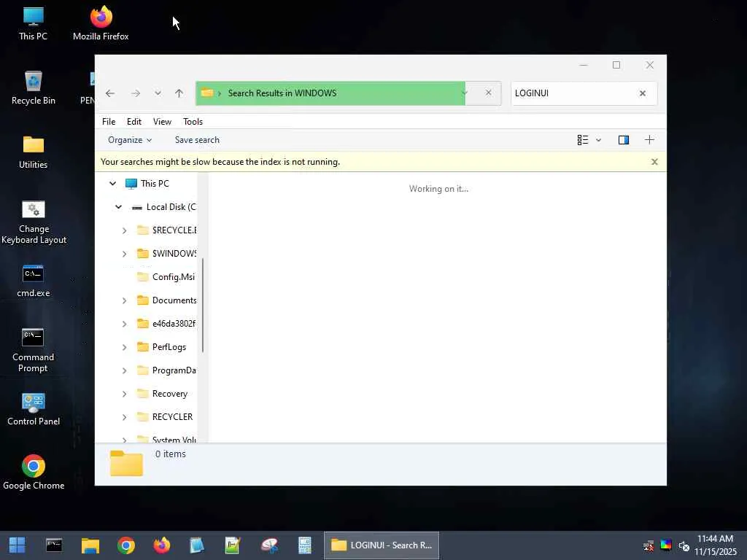The width and height of the screenshot is (747, 560).
Task: Open the Recycle Bin desktop icon
Action: [x=34, y=88]
